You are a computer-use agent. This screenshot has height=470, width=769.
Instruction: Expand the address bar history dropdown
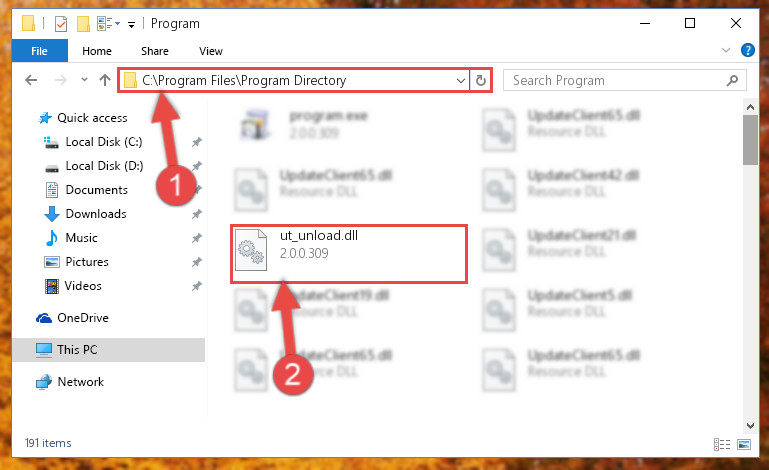point(461,80)
